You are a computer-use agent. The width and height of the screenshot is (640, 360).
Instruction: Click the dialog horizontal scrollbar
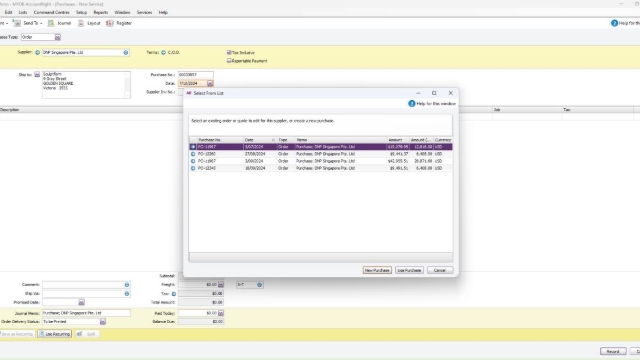320,257
